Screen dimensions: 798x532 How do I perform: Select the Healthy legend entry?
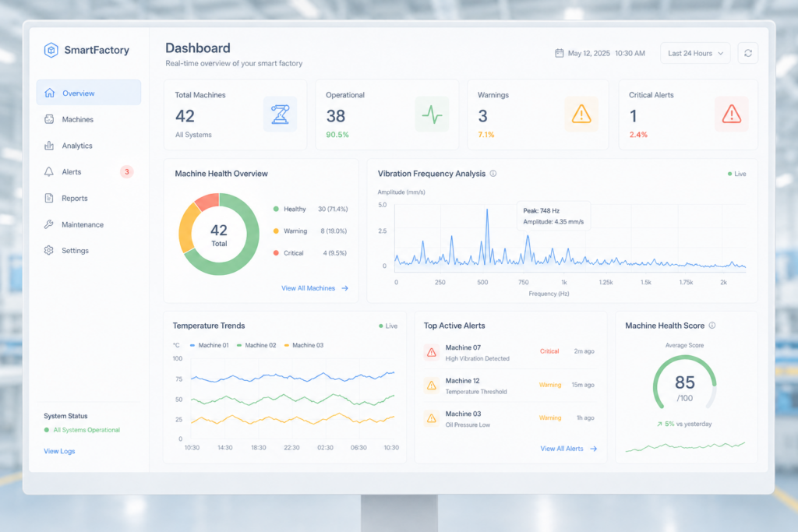[x=310, y=209]
